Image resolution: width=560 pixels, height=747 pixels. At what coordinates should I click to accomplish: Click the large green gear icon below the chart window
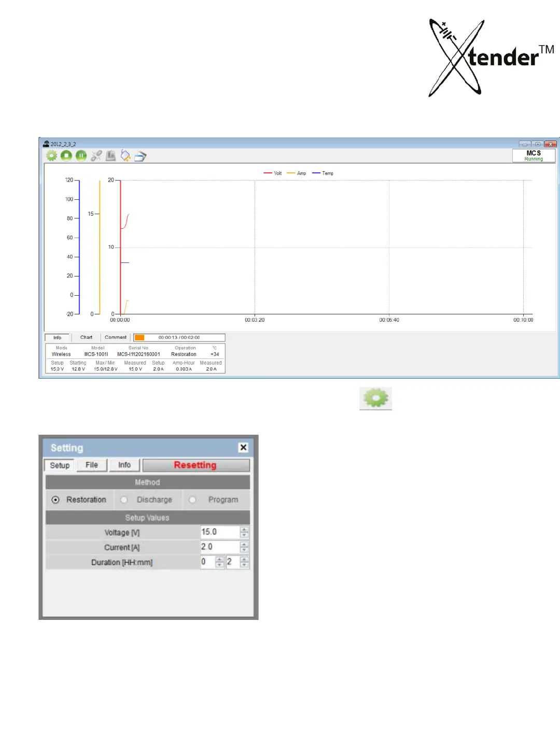376,398
